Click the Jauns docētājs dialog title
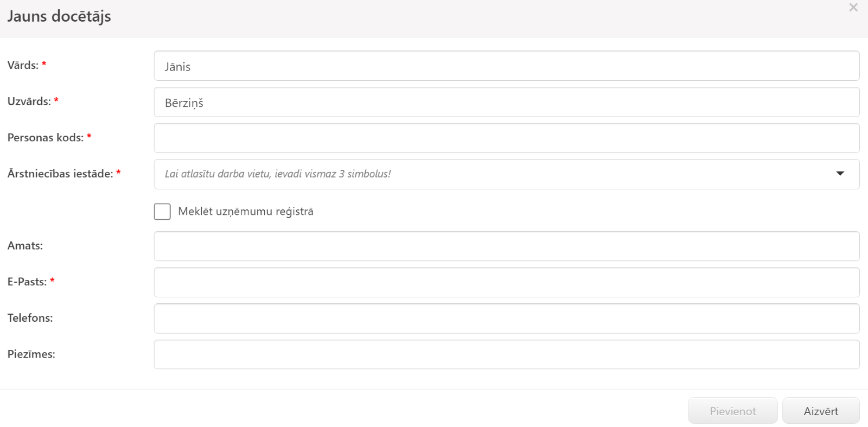 (59, 16)
